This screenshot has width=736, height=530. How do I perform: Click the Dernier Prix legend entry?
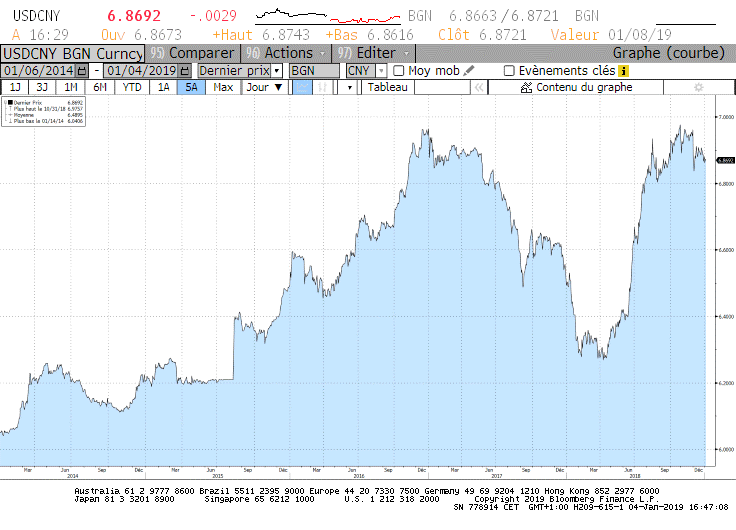pos(44,102)
